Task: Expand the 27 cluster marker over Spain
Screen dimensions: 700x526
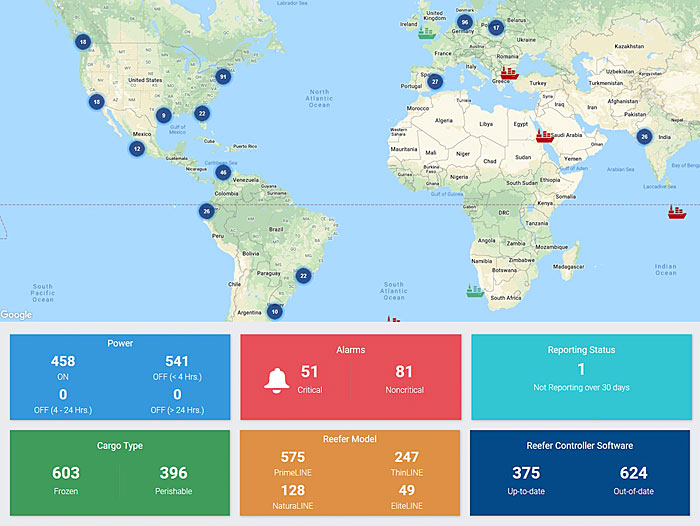Action: coord(435,81)
